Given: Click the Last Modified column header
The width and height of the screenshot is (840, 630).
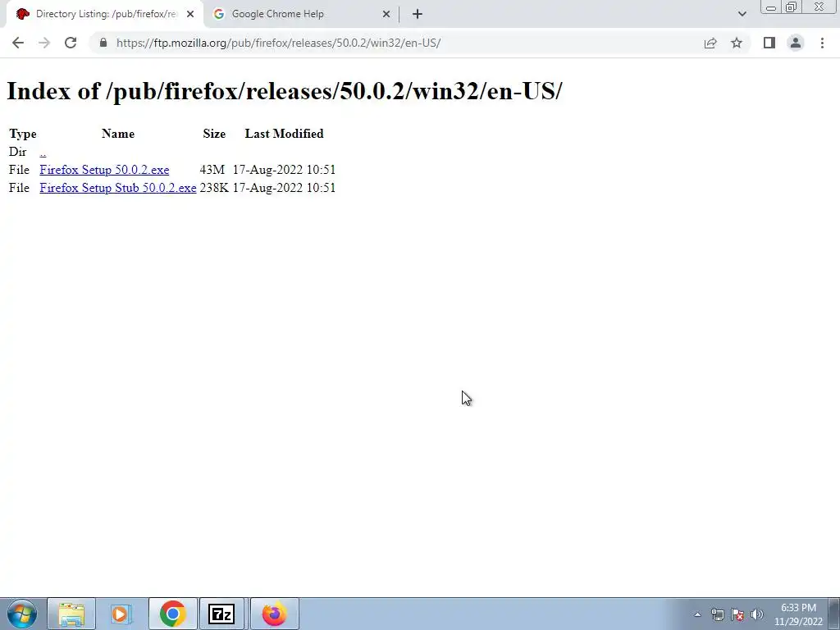Looking at the screenshot, I should (x=284, y=134).
